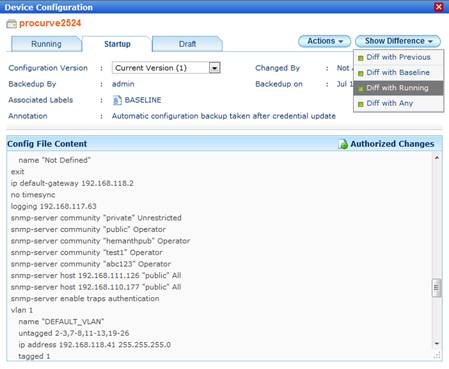The height and width of the screenshot is (369, 449).
Task: Click the snmp-server community "abc123" Operator line
Action: [x=91, y=264]
